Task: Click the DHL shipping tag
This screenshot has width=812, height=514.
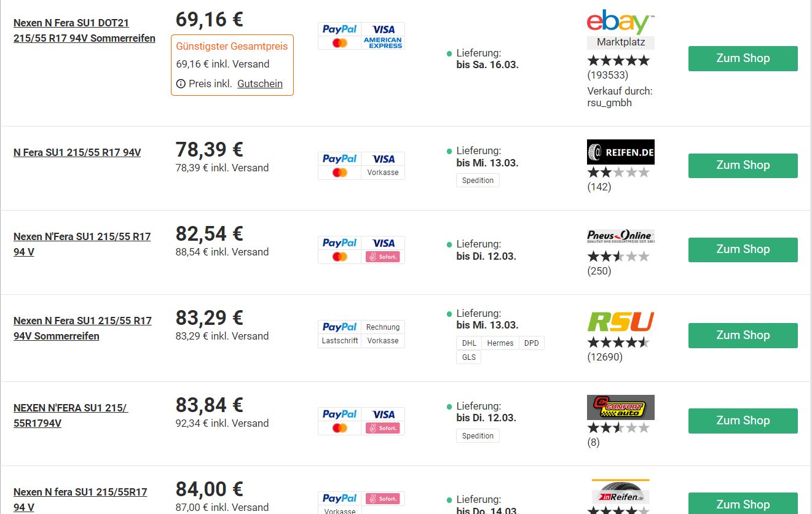Action: (x=469, y=343)
